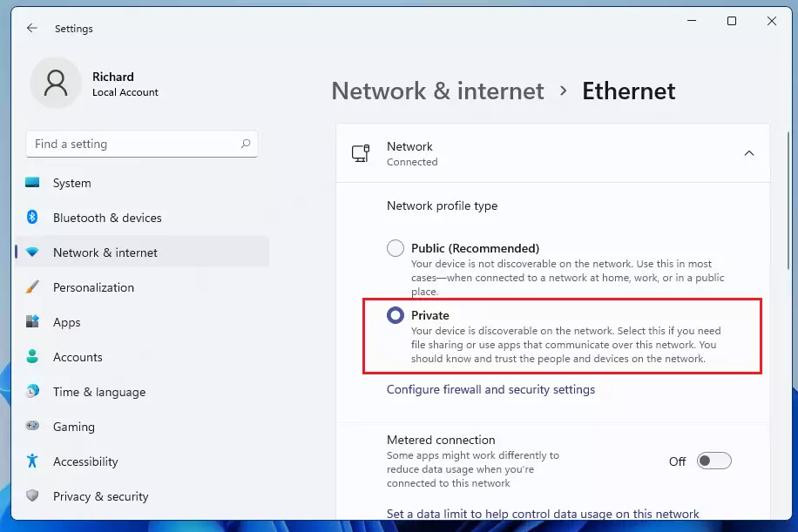Open System settings from the sidebar

point(72,183)
